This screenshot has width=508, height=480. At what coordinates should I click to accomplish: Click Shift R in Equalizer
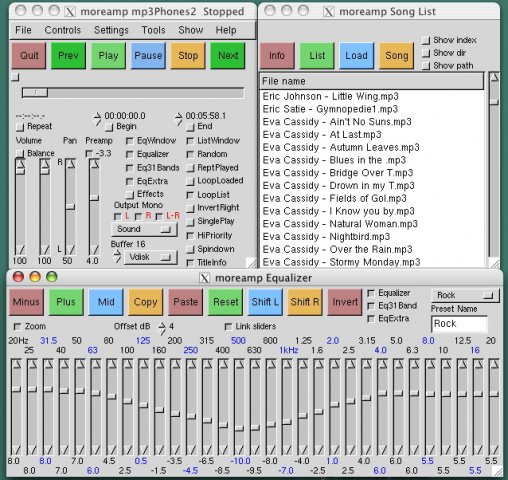point(305,302)
